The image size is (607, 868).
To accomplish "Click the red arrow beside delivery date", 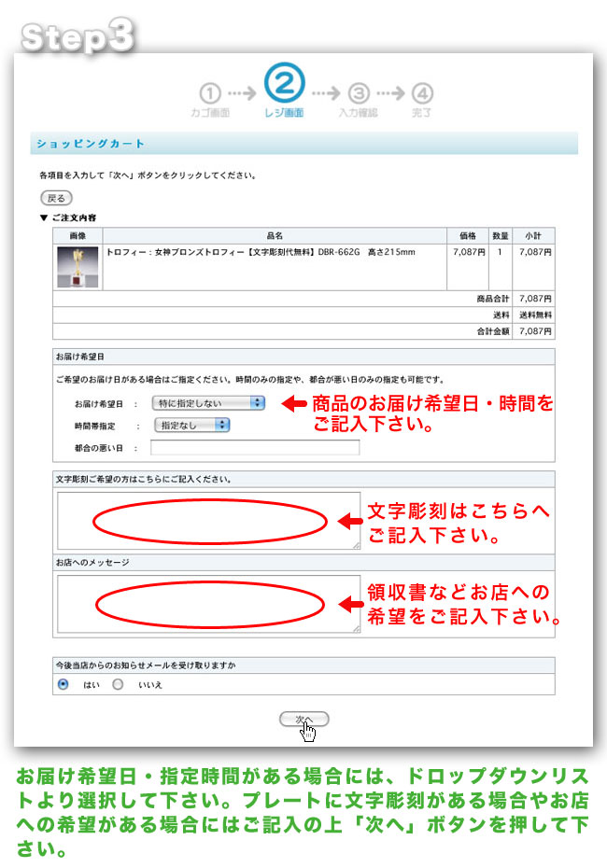I will click(294, 404).
